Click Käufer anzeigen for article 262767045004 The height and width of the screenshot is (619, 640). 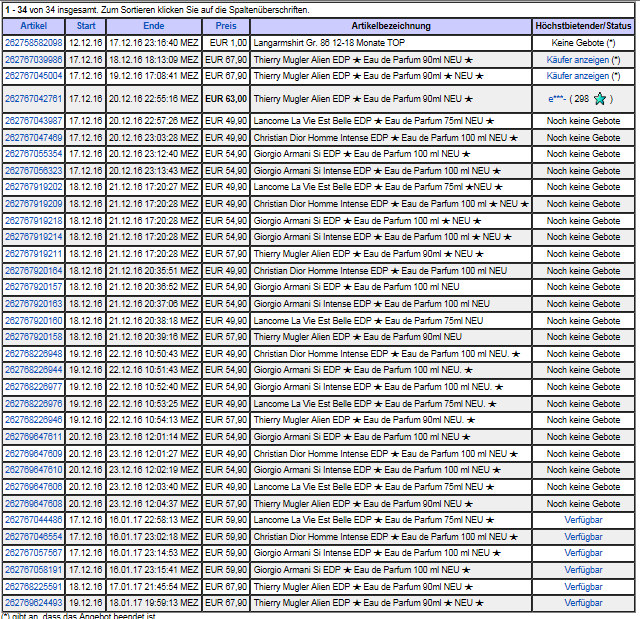pos(578,76)
